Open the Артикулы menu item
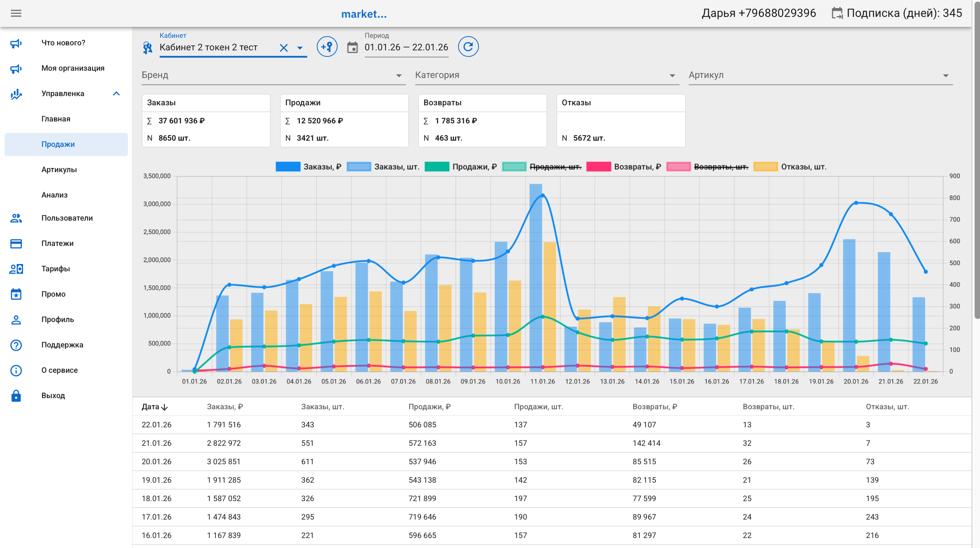The image size is (980, 548). point(59,170)
